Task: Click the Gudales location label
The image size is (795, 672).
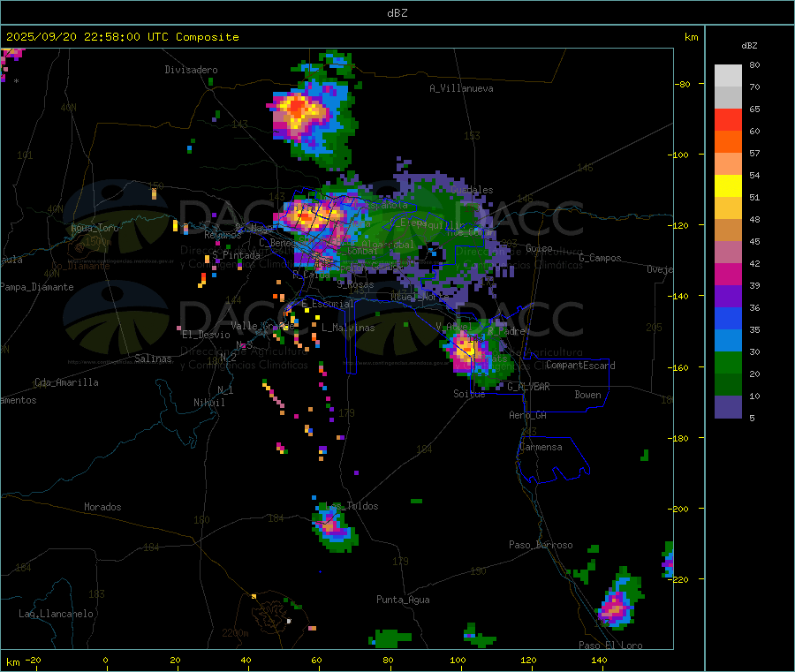Action: pos(472,190)
